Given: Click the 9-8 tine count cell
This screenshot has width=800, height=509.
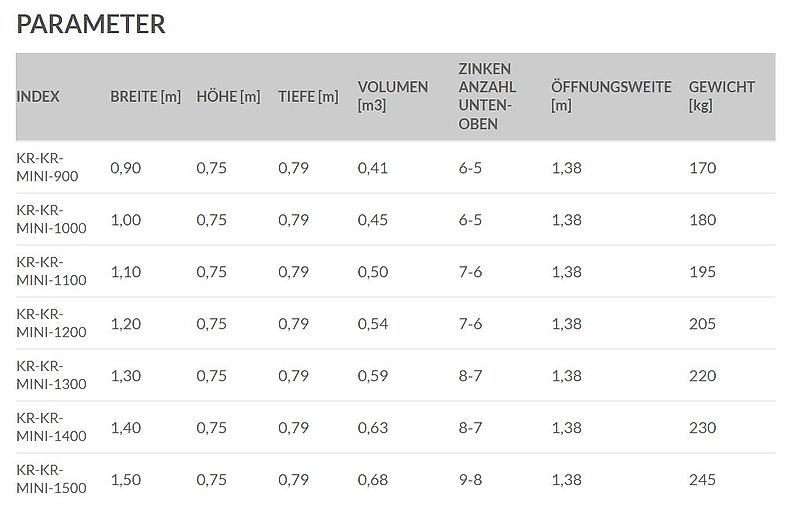Looking at the screenshot, I should click(470, 480).
